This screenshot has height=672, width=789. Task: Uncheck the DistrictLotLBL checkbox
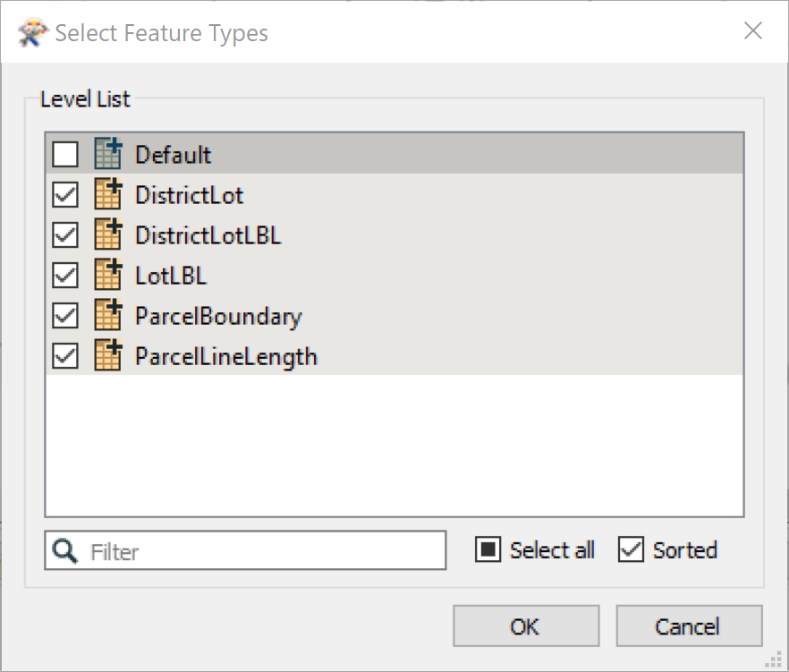coord(65,234)
